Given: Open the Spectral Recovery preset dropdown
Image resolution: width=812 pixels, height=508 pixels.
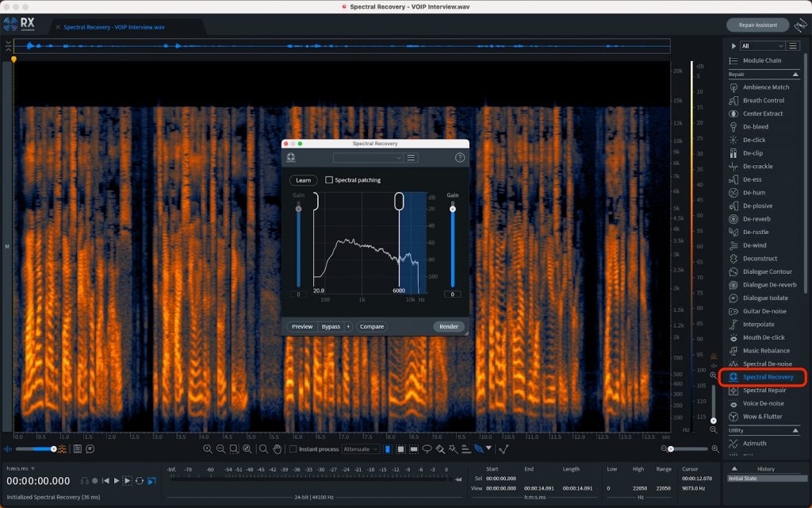Looking at the screenshot, I should point(368,158).
